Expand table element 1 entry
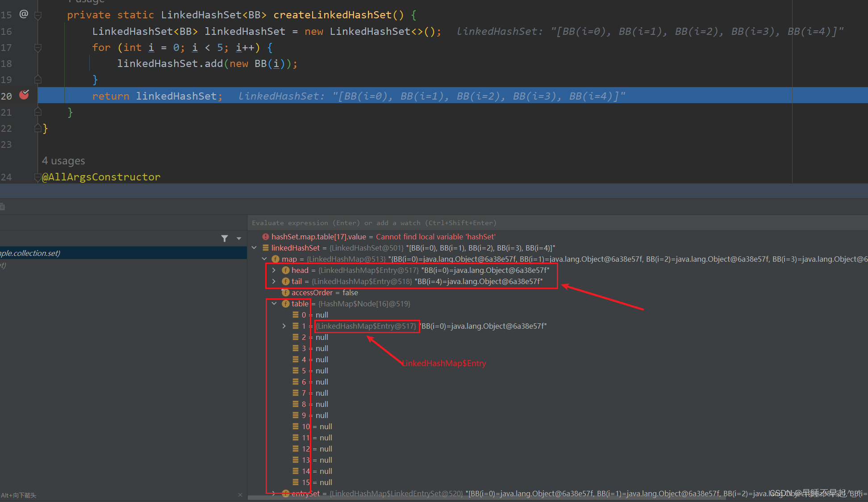 (x=284, y=326)
